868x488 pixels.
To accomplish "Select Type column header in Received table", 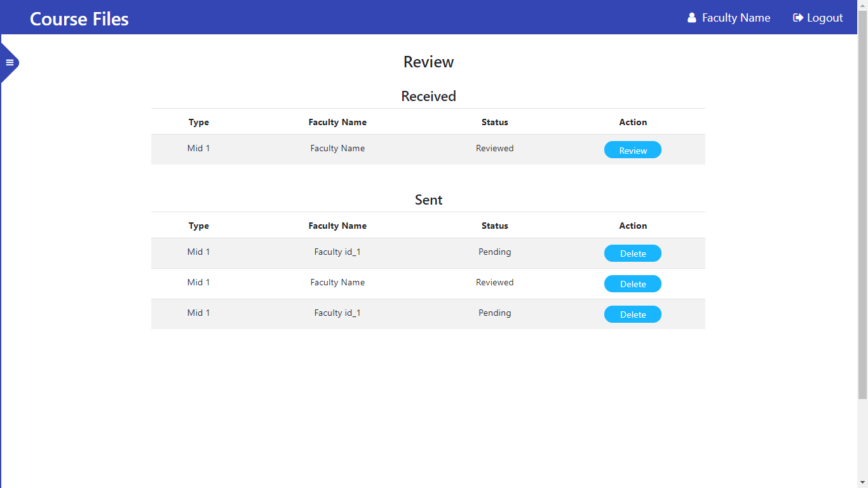I will (x=199, y=122).
